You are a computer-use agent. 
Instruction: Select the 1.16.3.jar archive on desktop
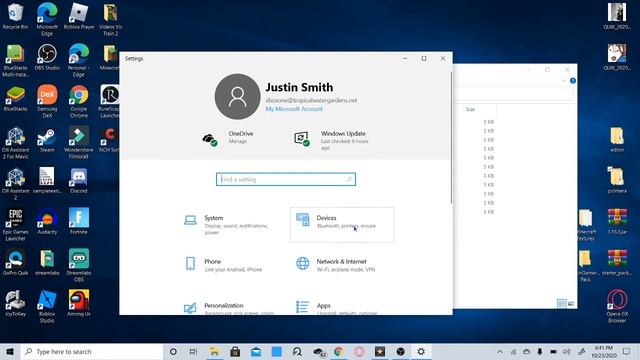click(617, 221)
